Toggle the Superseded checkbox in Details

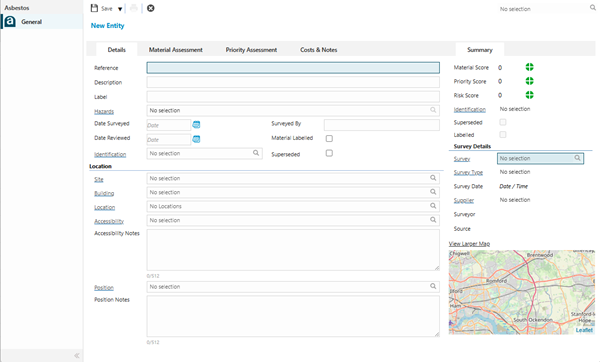pyautogui.click(x=329, y=153)
